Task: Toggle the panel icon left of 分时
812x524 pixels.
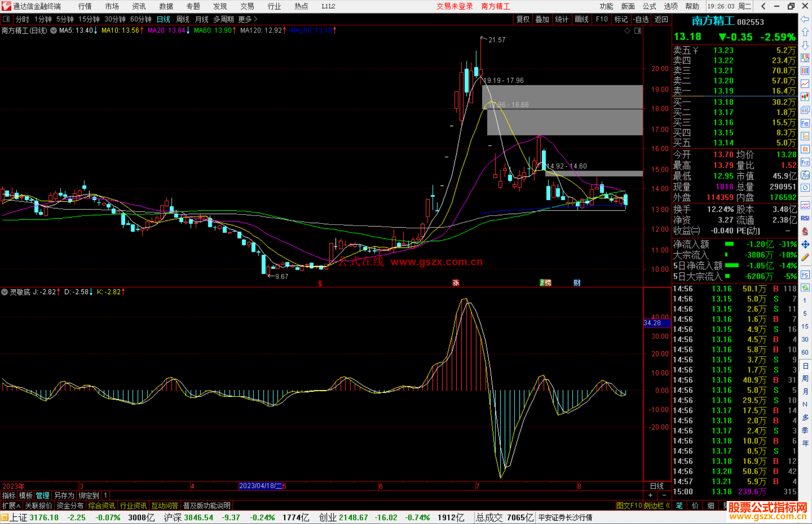Action: [6, 19]
